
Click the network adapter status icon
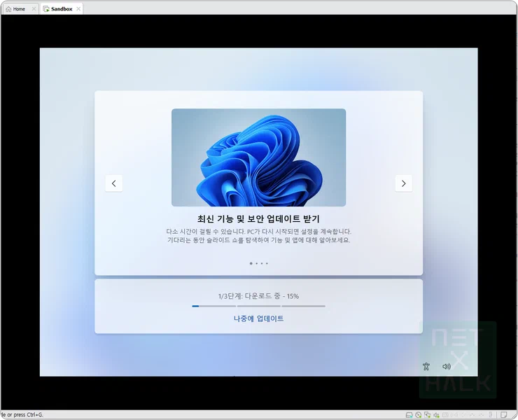click(427, 414)
